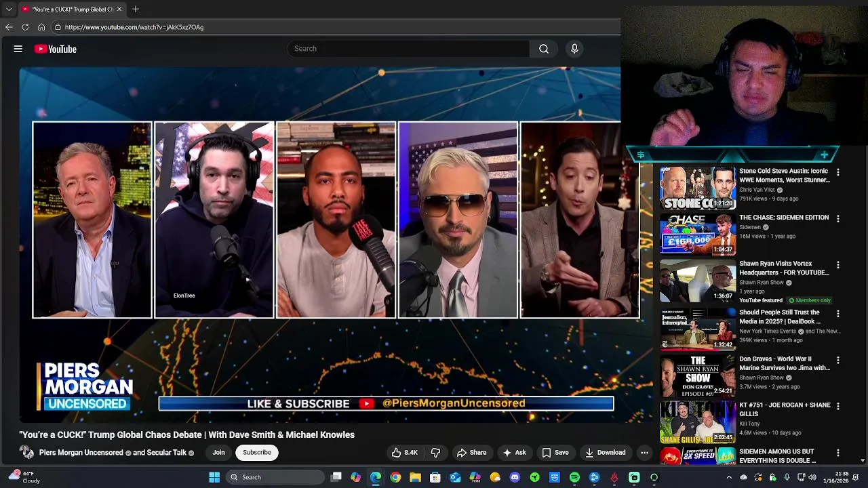
Task: Show hidden system tray icons chevron
Action: pos(729,477)
